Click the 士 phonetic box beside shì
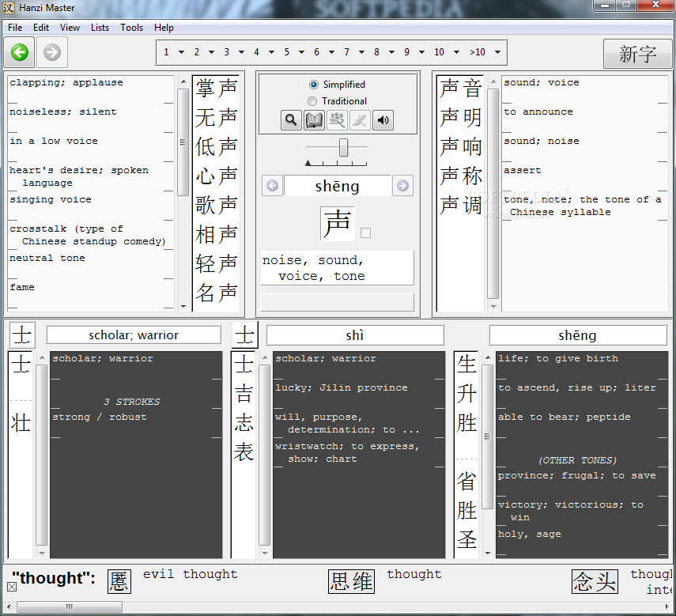Screen dimensions: 676x616 coord(245,335)
